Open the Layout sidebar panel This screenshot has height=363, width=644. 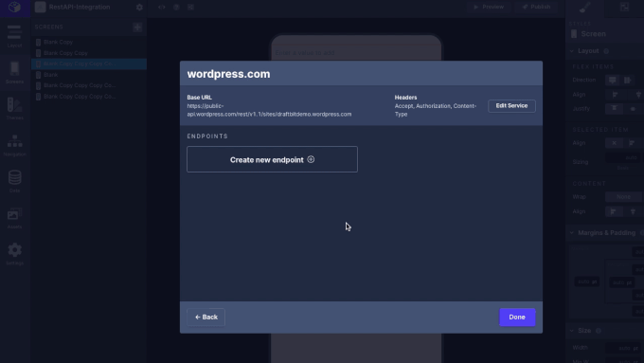coord(14,36)
